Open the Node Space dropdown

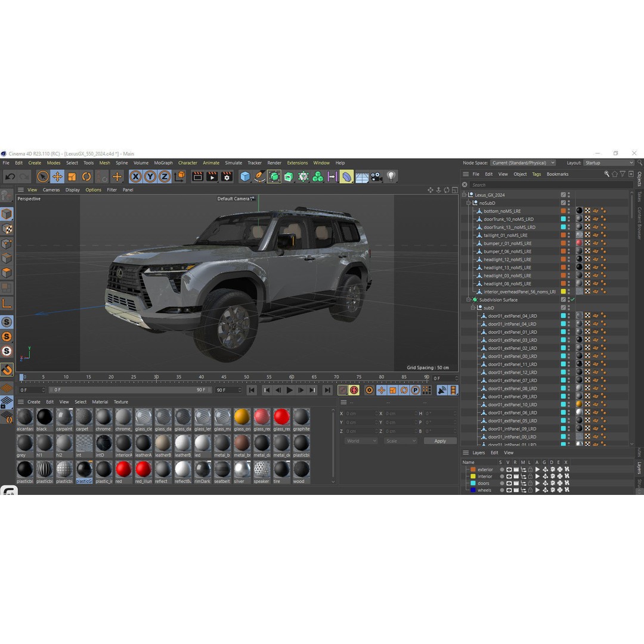click(523, 162)
